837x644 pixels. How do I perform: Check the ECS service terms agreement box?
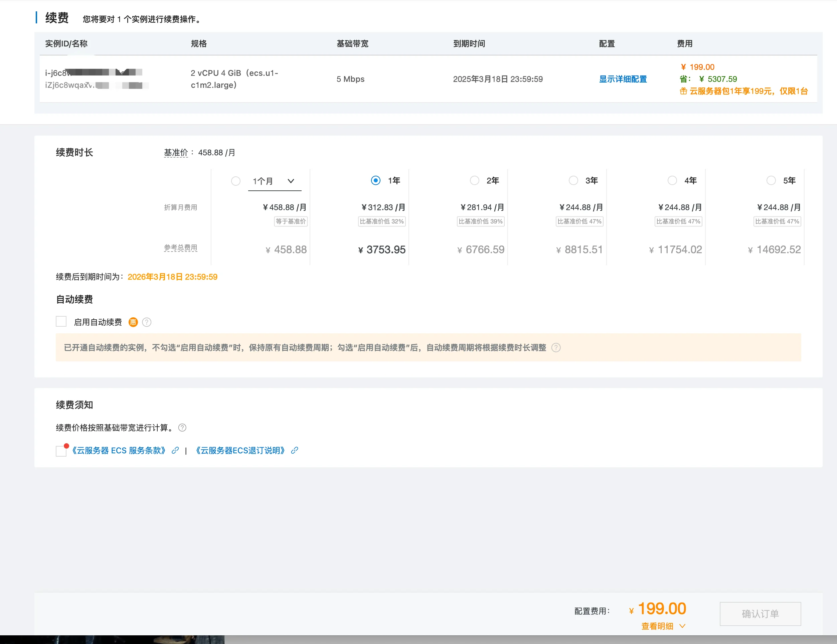tap(61, 451)
